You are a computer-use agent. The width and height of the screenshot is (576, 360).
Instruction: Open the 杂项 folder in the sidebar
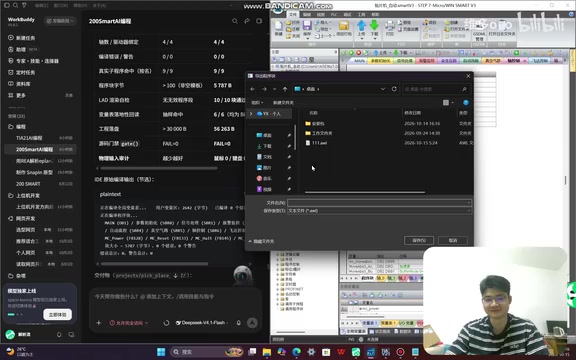[x=17, y=276]
